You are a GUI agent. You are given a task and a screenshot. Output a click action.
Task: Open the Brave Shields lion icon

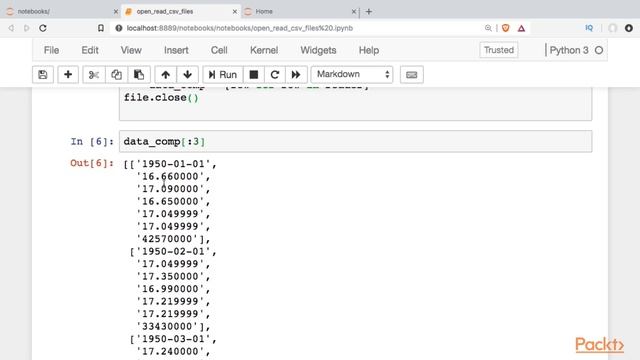[505, 28]
